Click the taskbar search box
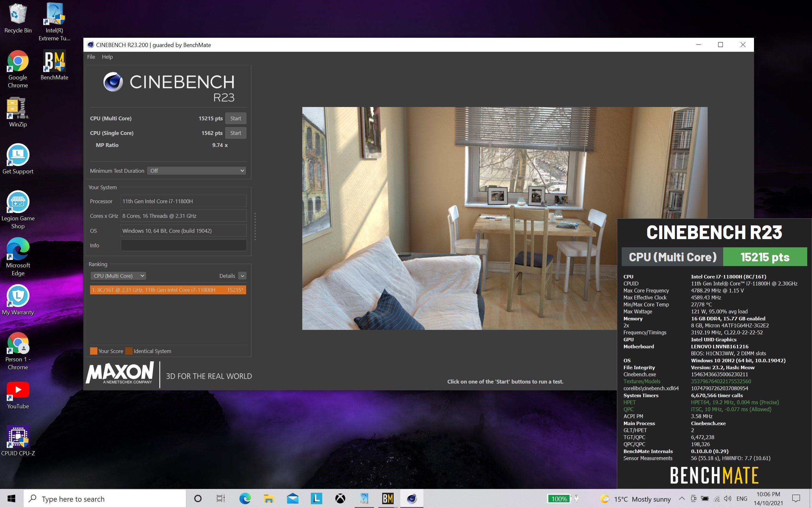 (x=104, y=498)
